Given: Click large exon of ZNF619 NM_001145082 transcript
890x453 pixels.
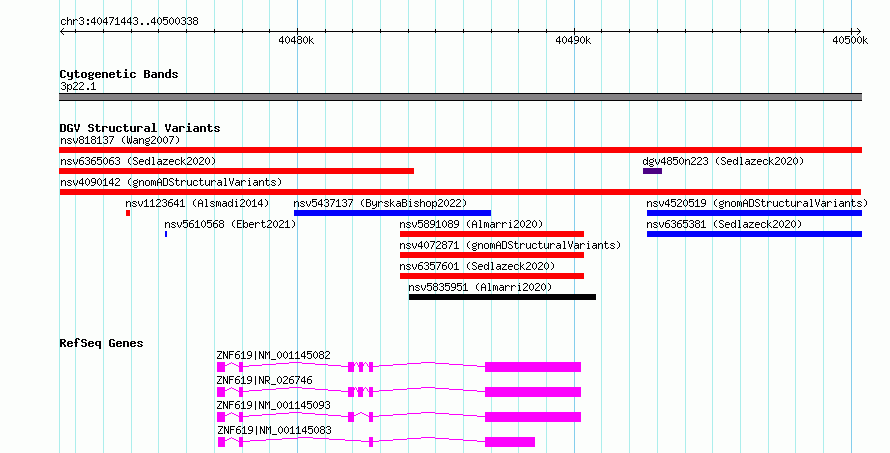Looking at the screenshot, I should (x=533, y=367).
